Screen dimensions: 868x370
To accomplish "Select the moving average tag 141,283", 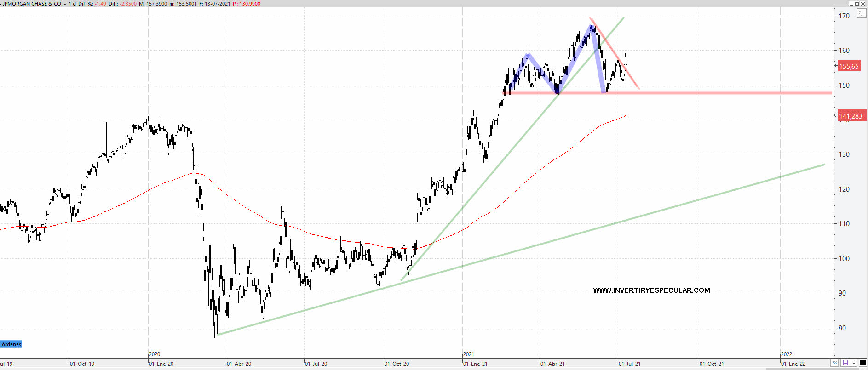I will (x=851, y=116).
